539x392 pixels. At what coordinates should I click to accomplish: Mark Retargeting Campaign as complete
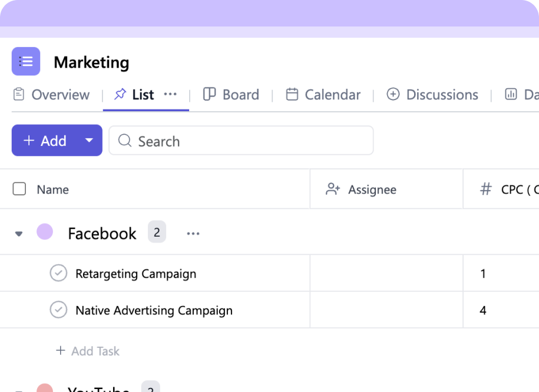pos(58,273)
